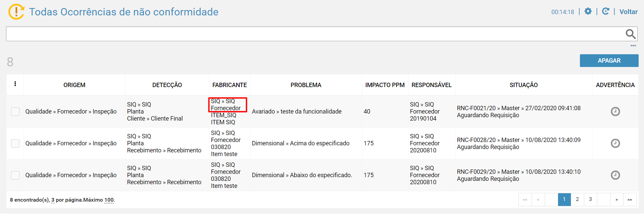Open the vertical dots column menu

tap(15, 84)
